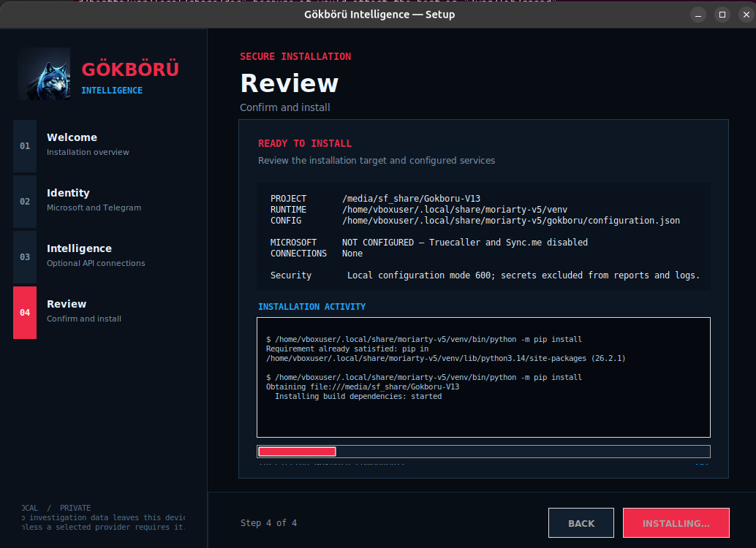Screen dimensions: 756x548
Task: Click the CONNECTIONS None value
Action: [x=352, y=254]
